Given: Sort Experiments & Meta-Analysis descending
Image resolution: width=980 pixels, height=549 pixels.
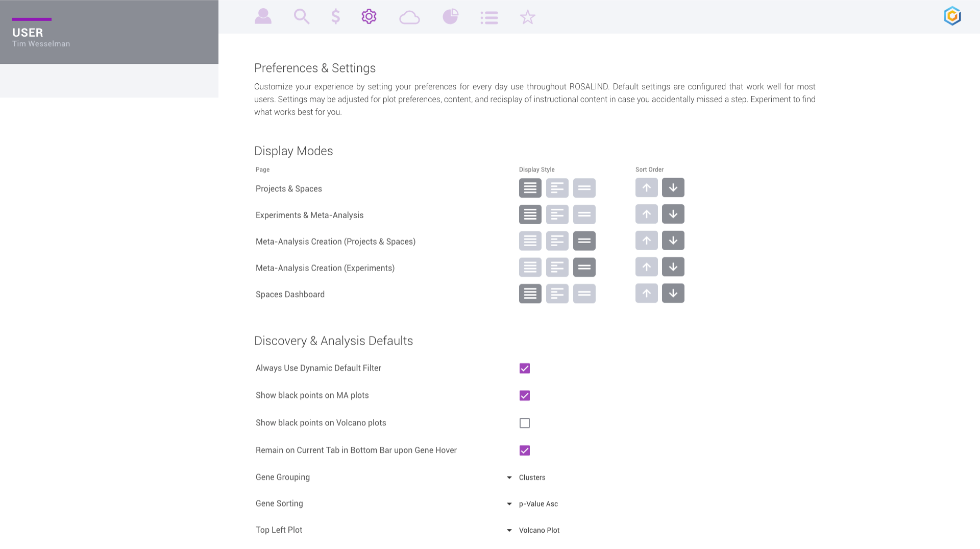Looking at the screenshot, I should coord(673,214).
